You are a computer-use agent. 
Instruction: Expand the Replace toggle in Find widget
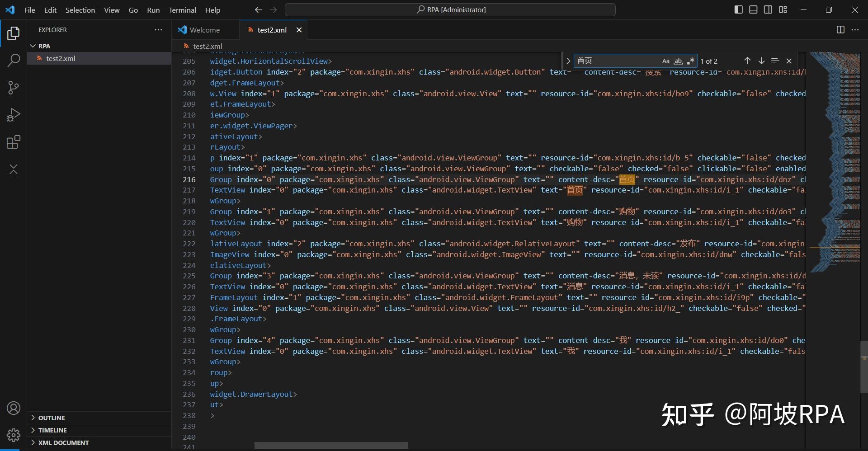click(x=568, y=61)
